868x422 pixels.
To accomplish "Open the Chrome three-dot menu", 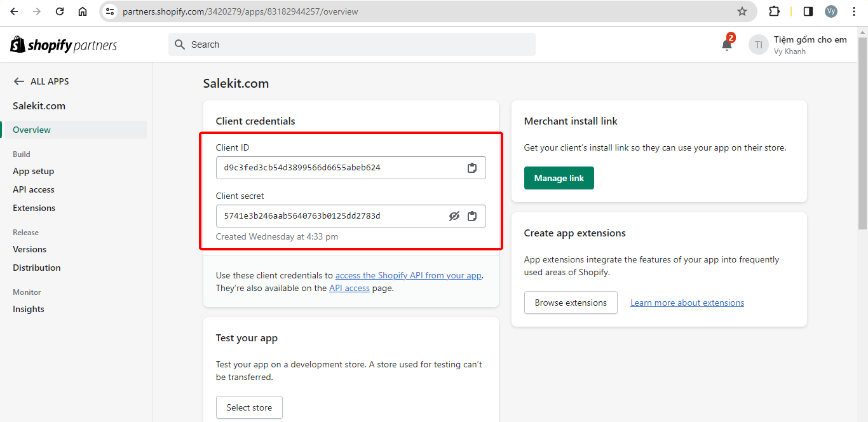I will pos(854,11).
